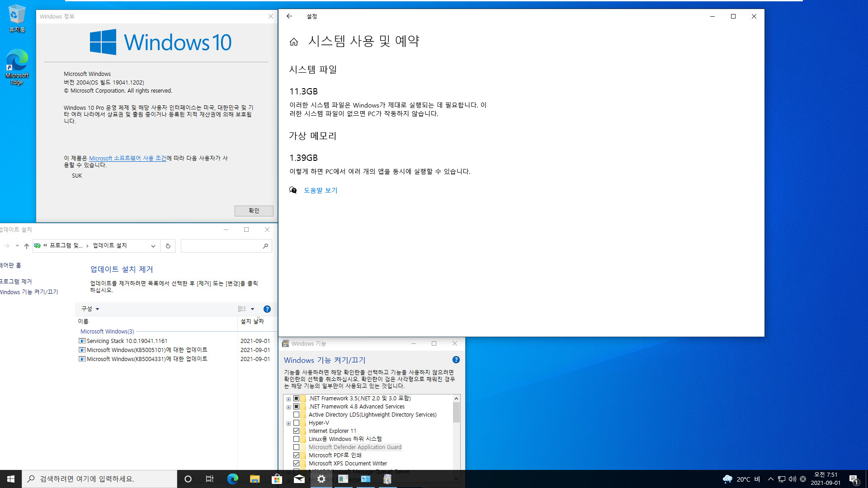This screenshot has height=488, width=868.
Task: Open Mail app from the taskbar
Action: click(299, 479)
